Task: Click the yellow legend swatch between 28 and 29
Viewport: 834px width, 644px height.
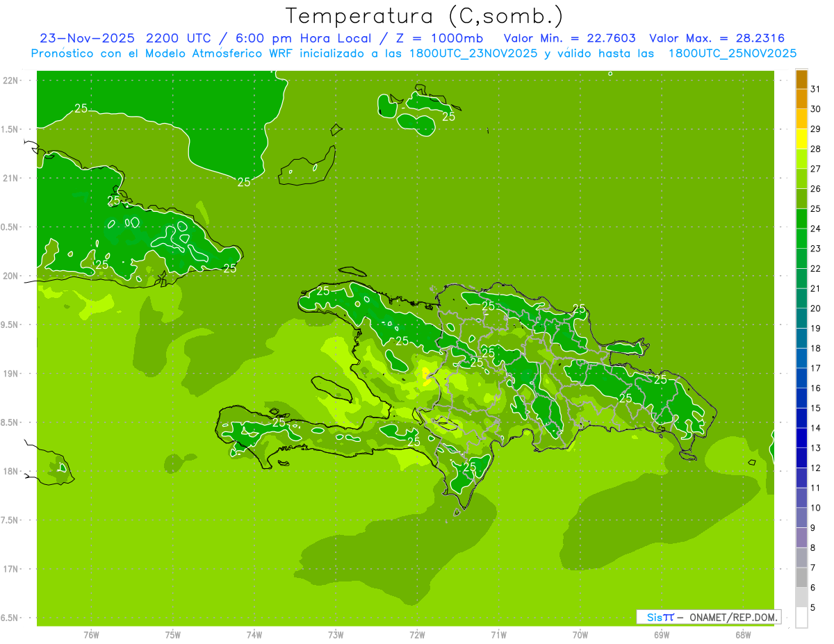Action: (x=801, y=139)
